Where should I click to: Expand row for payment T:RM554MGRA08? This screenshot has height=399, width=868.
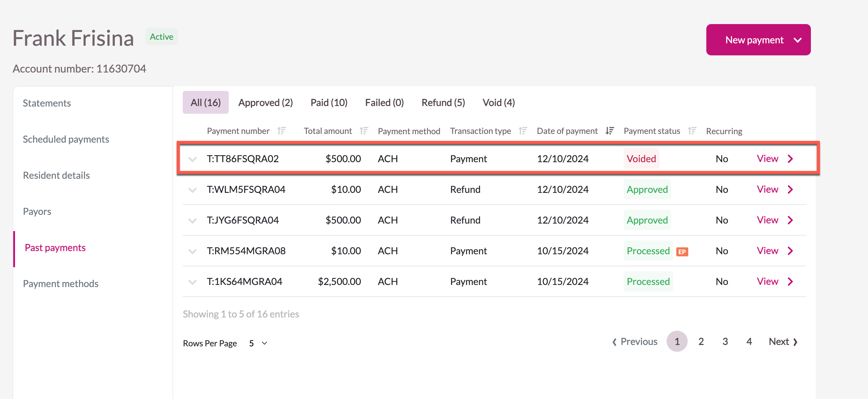(192, 251)
